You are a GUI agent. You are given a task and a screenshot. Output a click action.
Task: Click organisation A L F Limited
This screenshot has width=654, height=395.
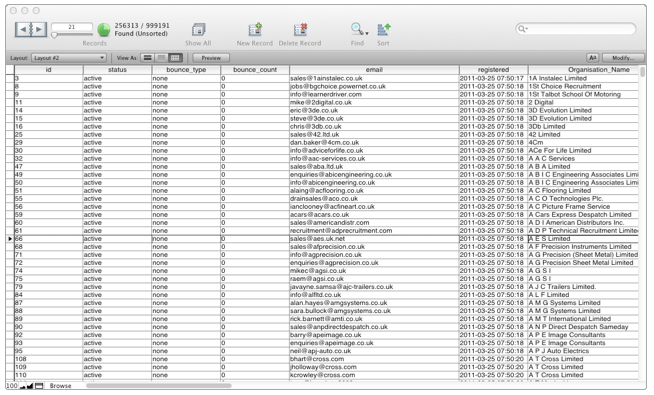pyautogui.click(x=583, y=295)
